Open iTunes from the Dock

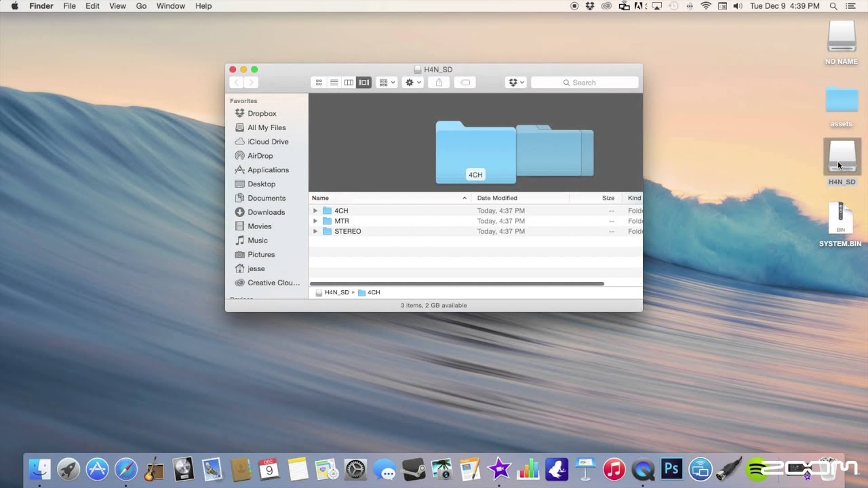(x=614, y=468)
